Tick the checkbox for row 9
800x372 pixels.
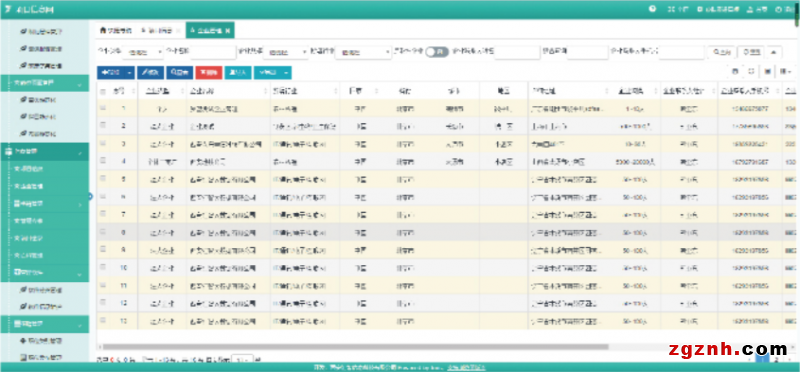point(103,250)
